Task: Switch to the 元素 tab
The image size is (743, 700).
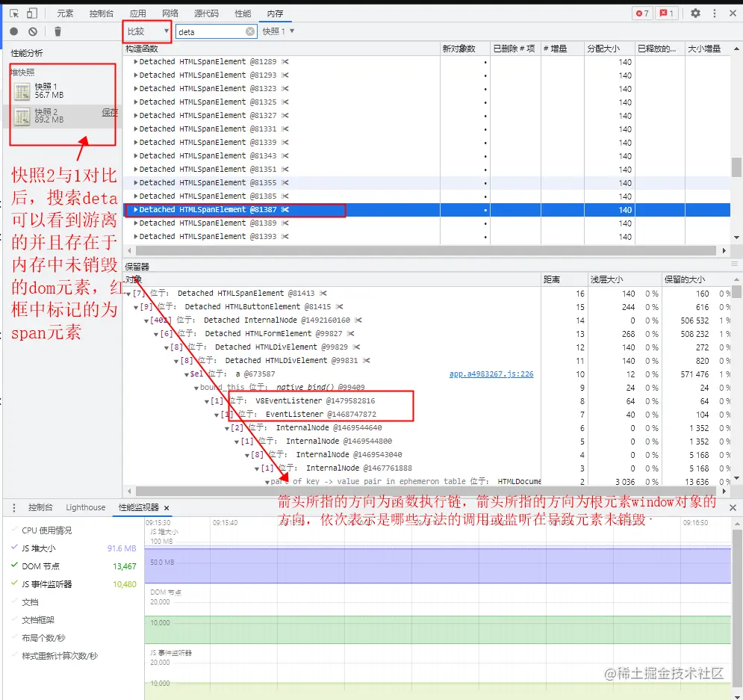Action: [65, 13]
